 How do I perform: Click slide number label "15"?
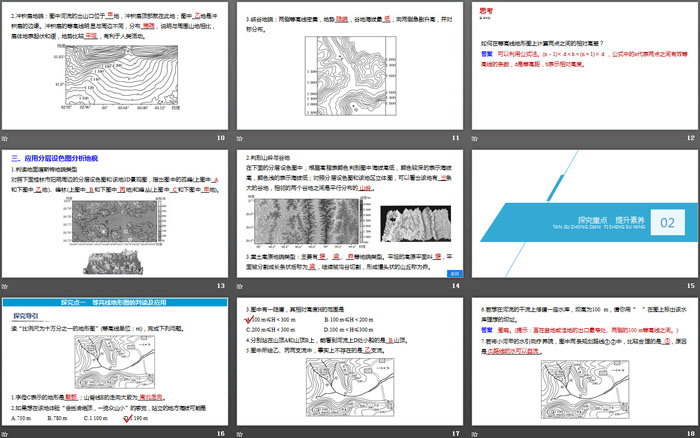coord(691,286)
